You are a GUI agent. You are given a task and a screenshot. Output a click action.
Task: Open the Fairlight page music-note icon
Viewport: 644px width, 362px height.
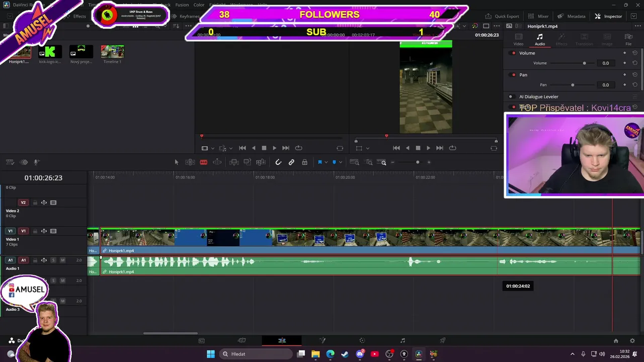[x=403, y=340]
